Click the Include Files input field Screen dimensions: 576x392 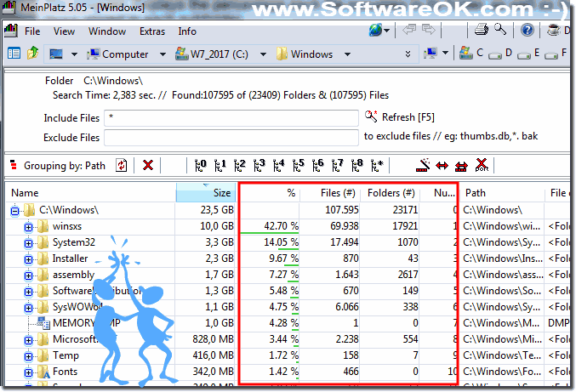pos(231,118)
